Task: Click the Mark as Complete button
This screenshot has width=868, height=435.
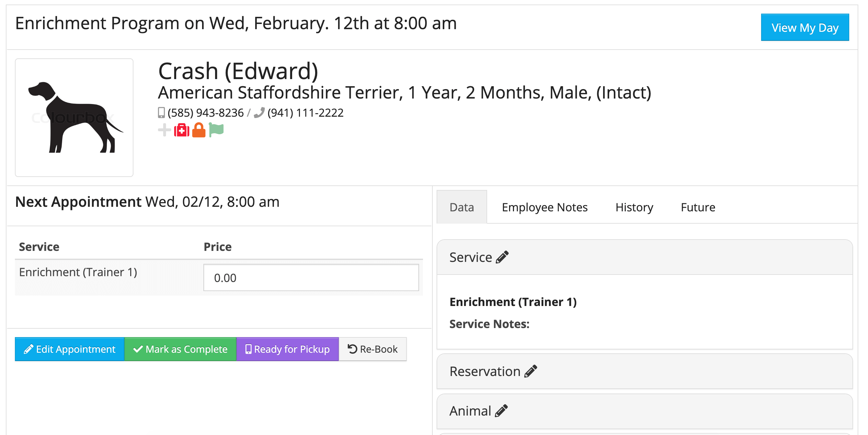Action: [180, 349]
